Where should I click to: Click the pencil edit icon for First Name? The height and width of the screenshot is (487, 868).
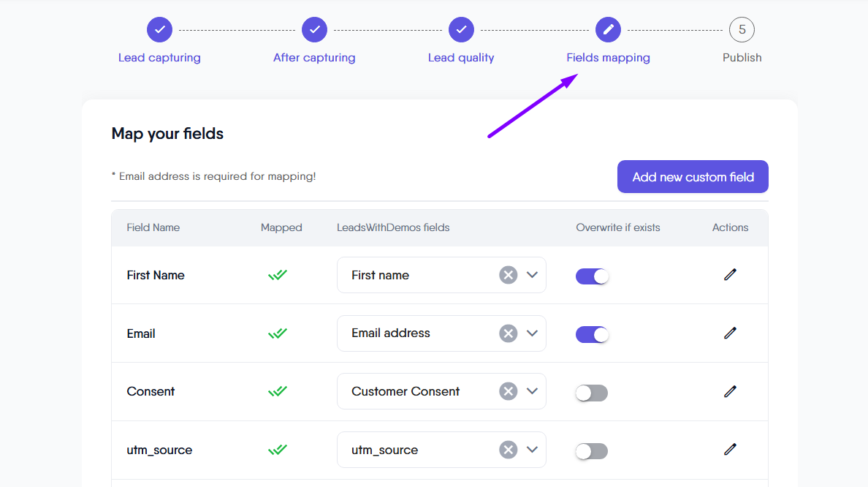coord(730,275)
